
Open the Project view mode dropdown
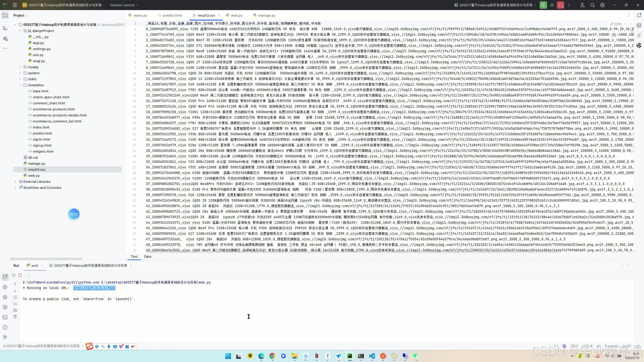coord(21,15)
